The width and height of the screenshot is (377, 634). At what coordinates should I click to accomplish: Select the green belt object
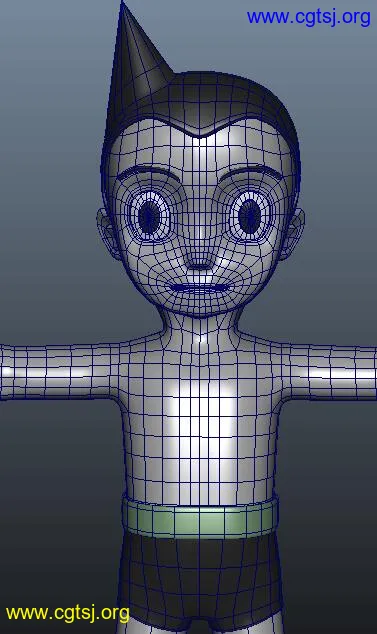click(200, 518)
